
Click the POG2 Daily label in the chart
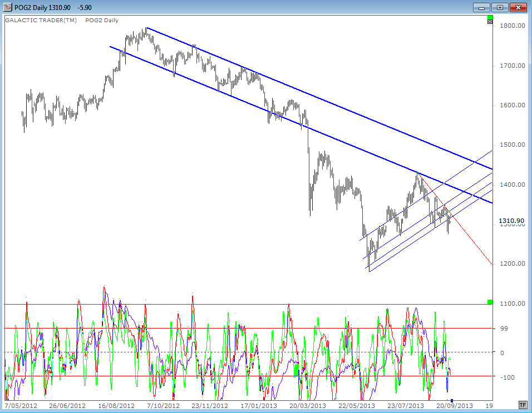102,21
